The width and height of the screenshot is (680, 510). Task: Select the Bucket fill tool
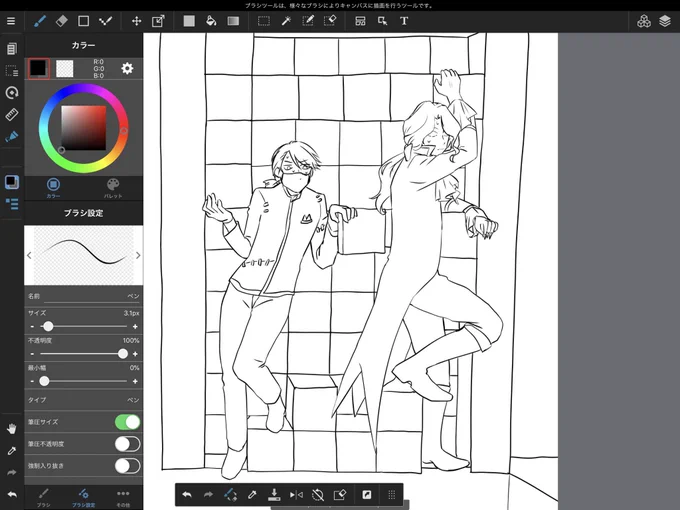(x=211, y=21)
